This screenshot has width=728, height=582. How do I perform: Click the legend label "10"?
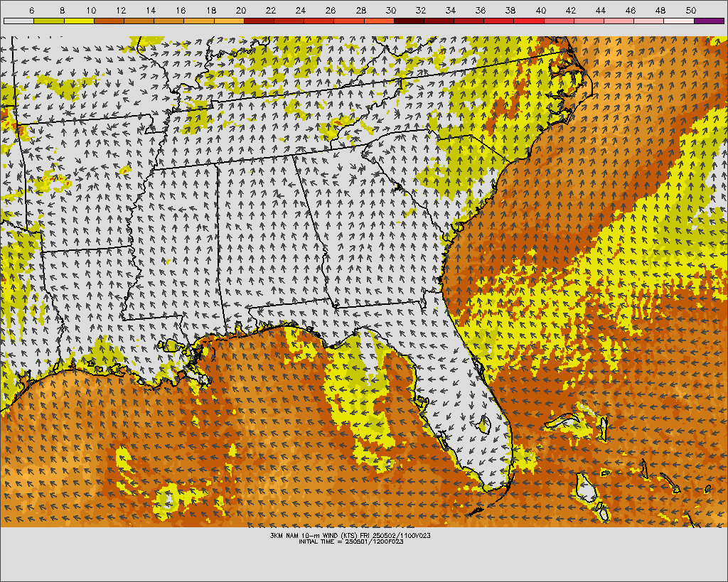(x=91, y=10)
